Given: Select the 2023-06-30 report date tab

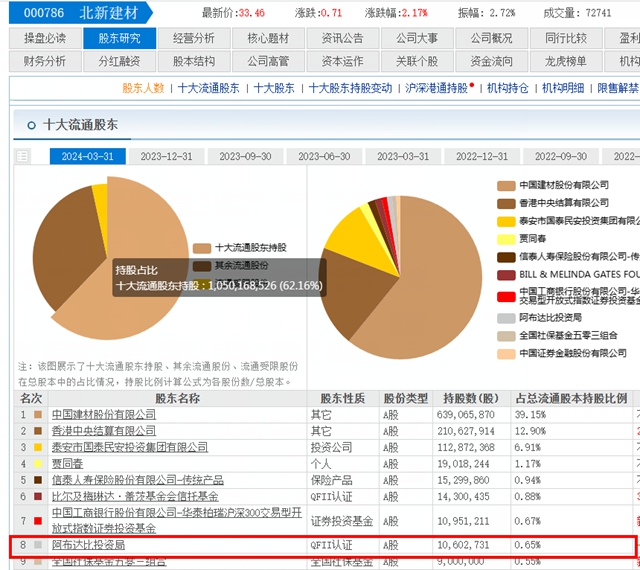Looking at the screenshot, I should 324,156.
